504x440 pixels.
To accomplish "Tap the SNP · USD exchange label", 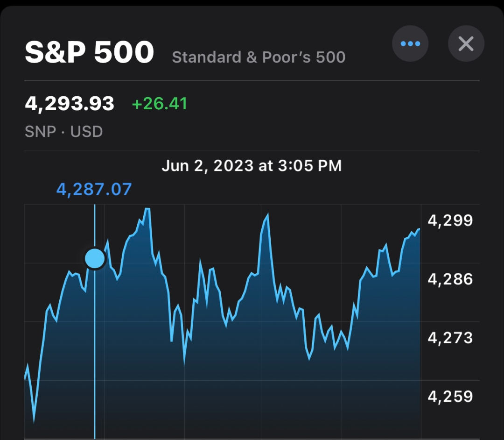I will pos(63,131).
